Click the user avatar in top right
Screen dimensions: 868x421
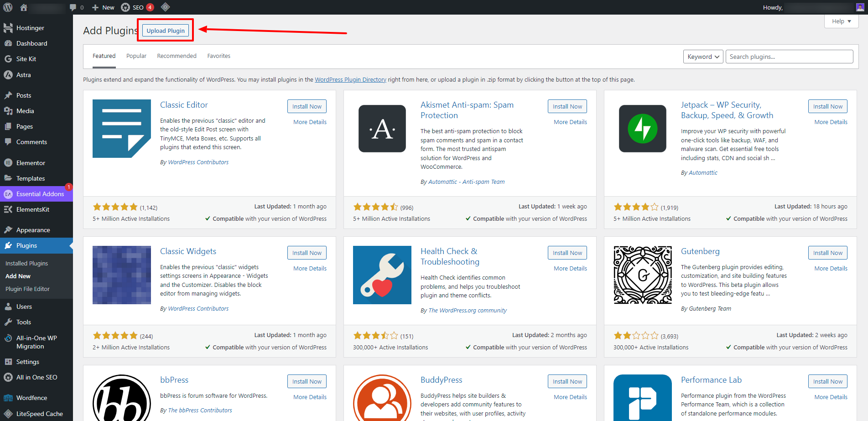tap(860, 7)
